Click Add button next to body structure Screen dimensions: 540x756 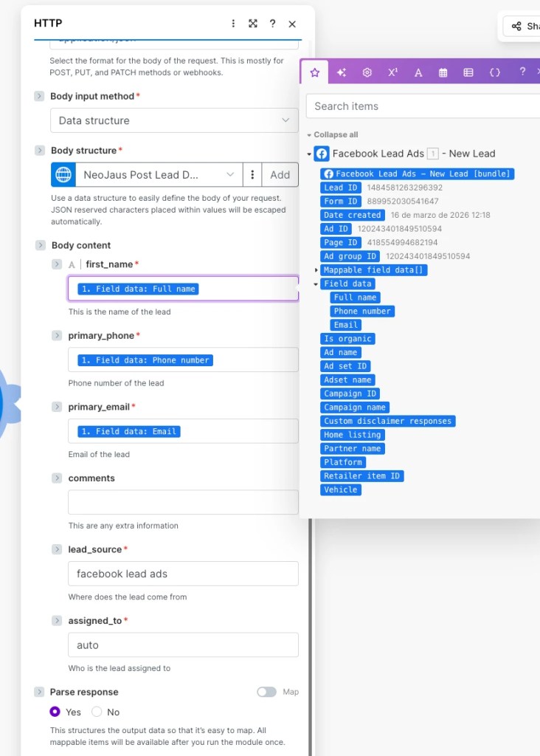pyautogui.click(x=280, y=175)
